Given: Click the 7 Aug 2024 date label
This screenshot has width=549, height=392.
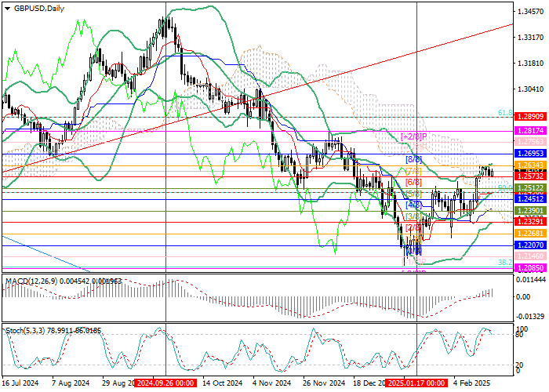Looking at the screenshot, I should coord(71,383).
